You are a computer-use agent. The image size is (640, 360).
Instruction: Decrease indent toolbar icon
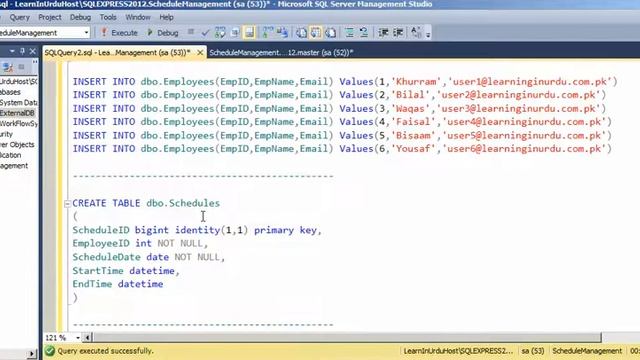pyautogui.click(x=383, y=33)
